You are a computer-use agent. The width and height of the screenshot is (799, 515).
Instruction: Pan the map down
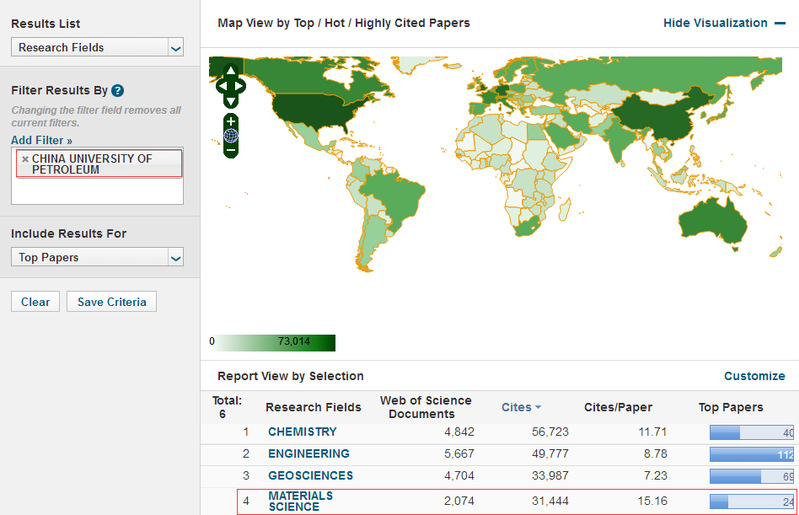tap(231, 101)
